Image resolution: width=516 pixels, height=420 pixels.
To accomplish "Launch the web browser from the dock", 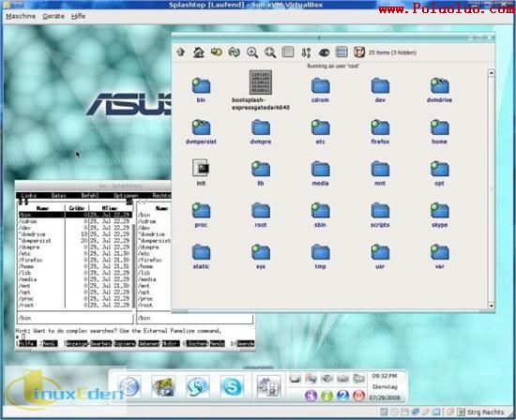I will tap(129, 386).
